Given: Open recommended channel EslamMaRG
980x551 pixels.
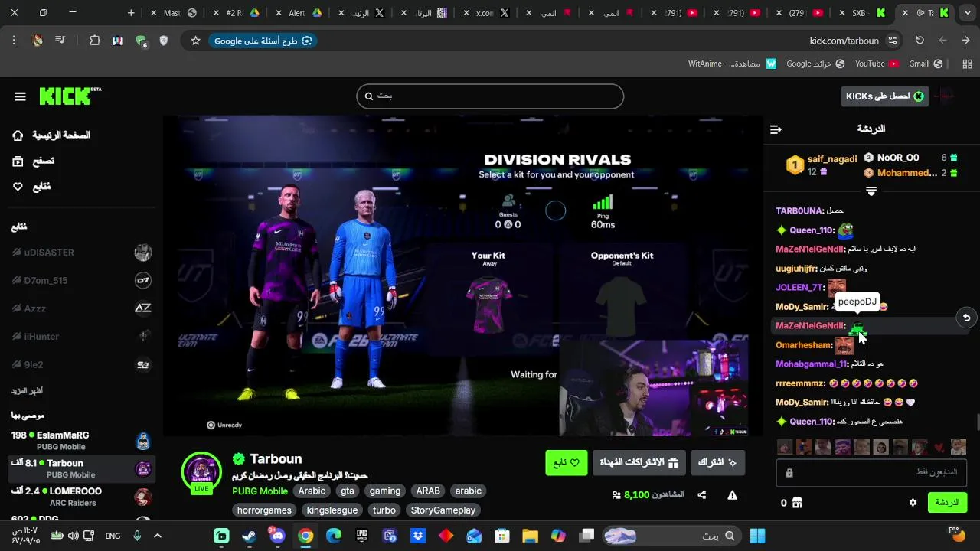Looking at the screenshot, I should [x=82, y=441].
